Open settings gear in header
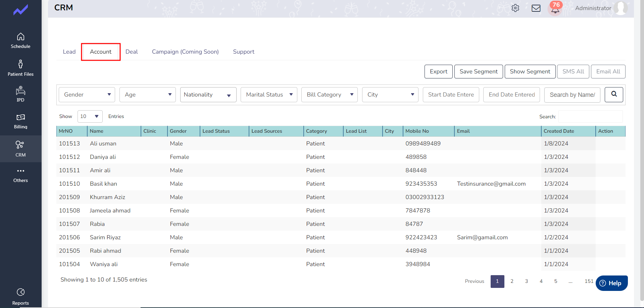 (515, 8)
